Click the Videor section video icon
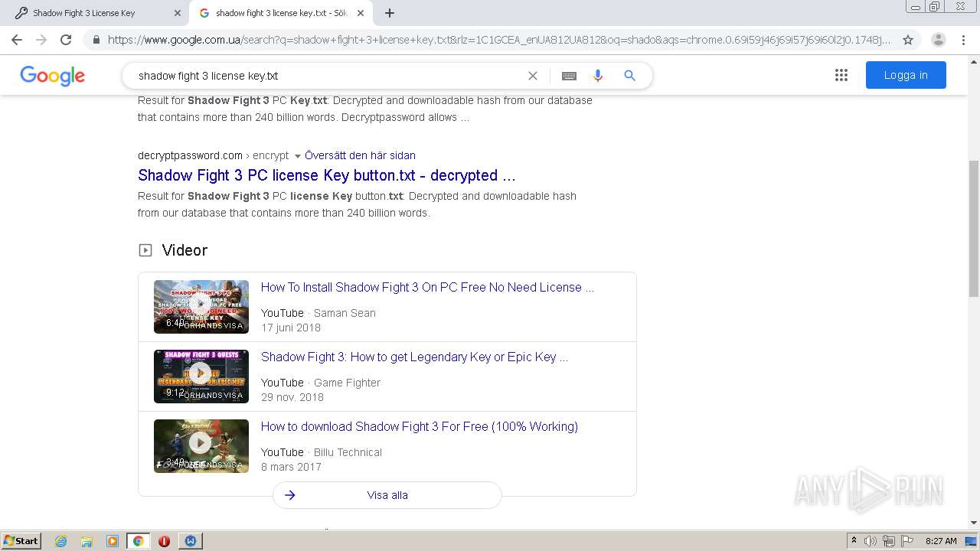Image resolution: width=980 pixels, height=551 pixels. [x=145, y=250]
